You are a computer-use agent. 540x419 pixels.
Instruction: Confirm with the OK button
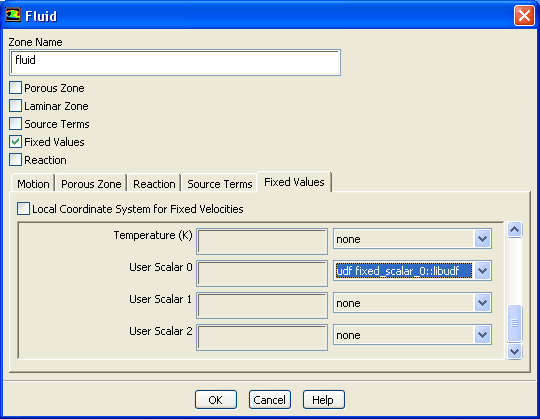tap(216, 400)
